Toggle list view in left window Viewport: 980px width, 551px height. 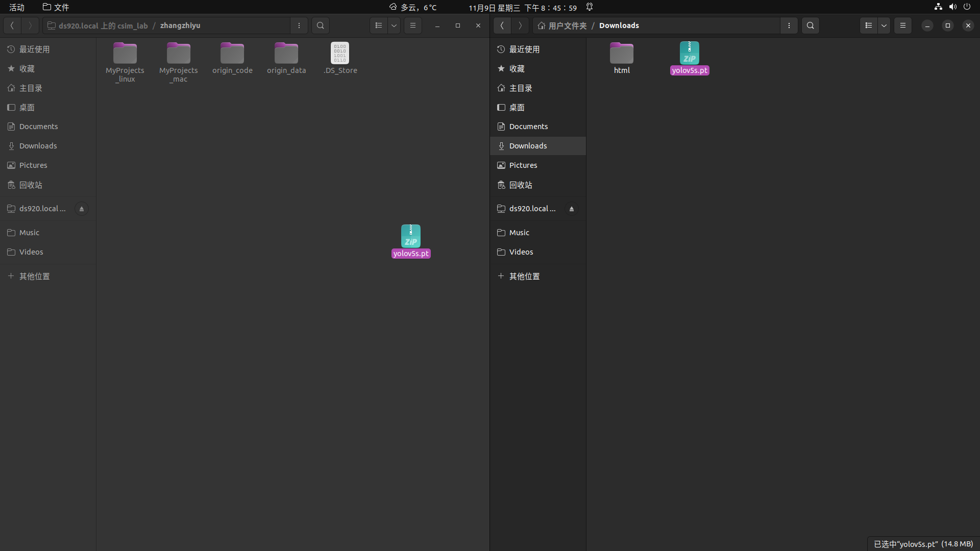point(379,26)
